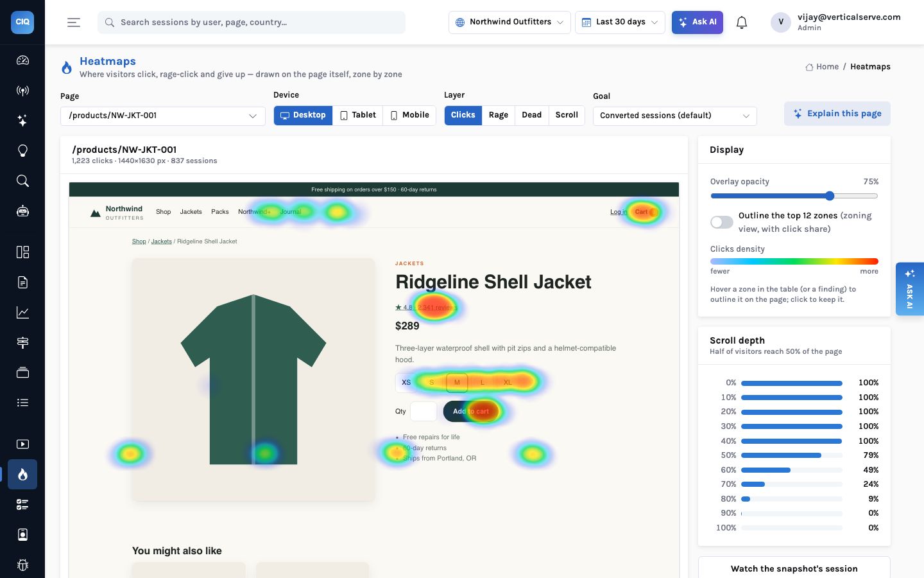
Task: Click the magnifier search icon in sidebar
Action: click(22, 181)
